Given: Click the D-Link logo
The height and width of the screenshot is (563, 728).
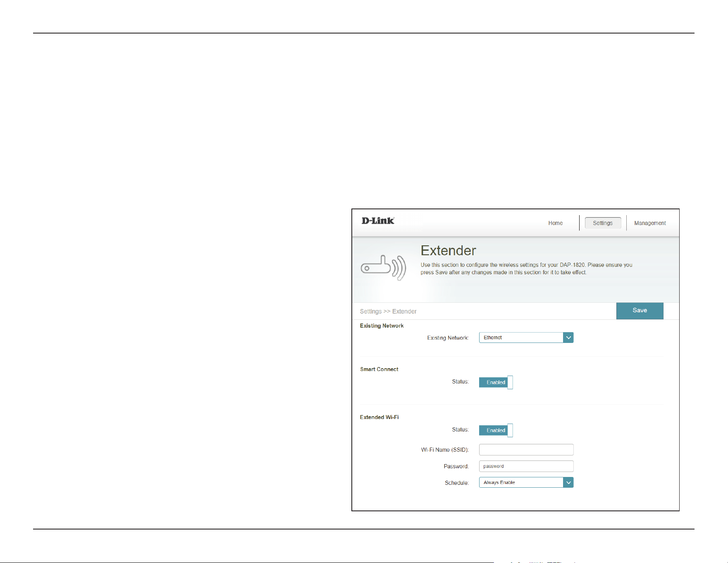Looking at the screenshot, I should 378,221.
